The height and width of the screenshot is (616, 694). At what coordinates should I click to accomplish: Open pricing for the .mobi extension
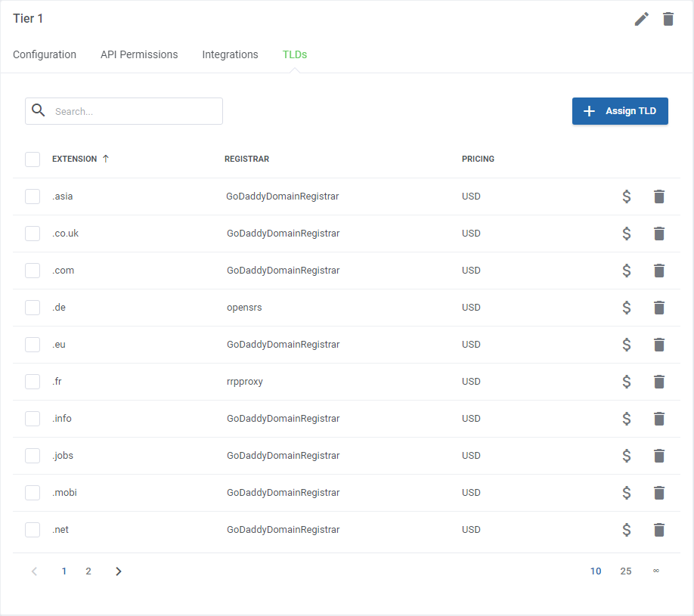click(x=626, y=493)
